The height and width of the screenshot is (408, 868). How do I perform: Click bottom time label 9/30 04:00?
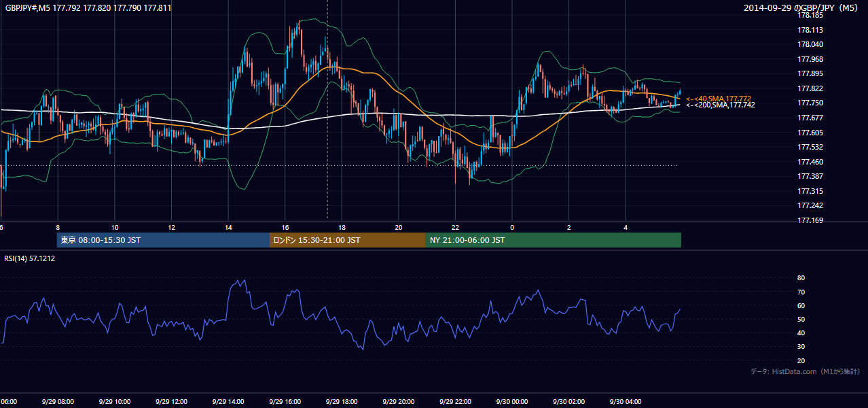[626, 402]
